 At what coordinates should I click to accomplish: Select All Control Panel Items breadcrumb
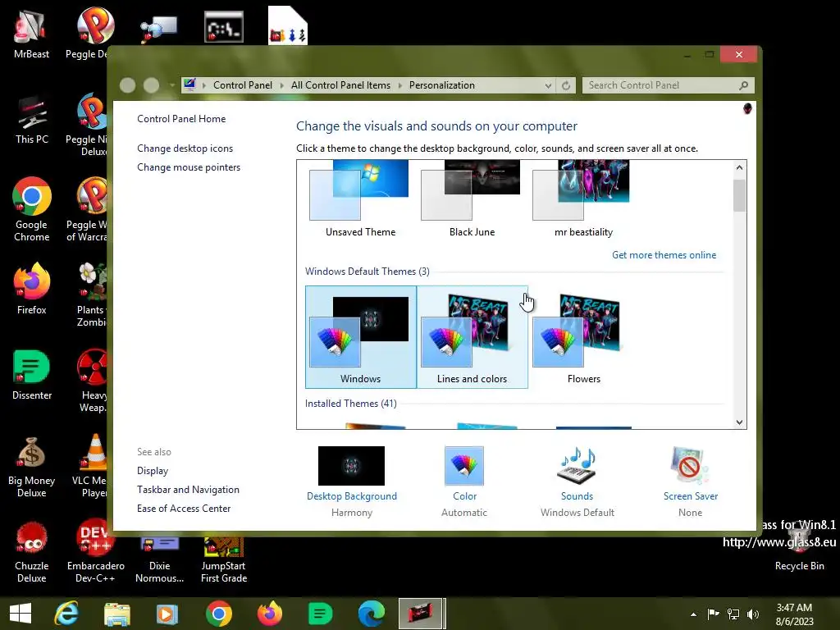pyautogui.click(x=340, y=85)
